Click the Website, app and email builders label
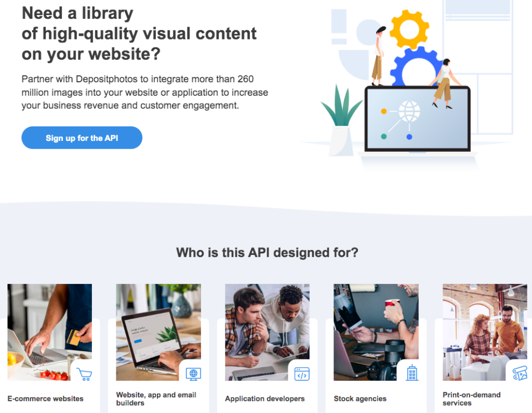This screenshot has width=532, height=413. click(x=156, y=399)
